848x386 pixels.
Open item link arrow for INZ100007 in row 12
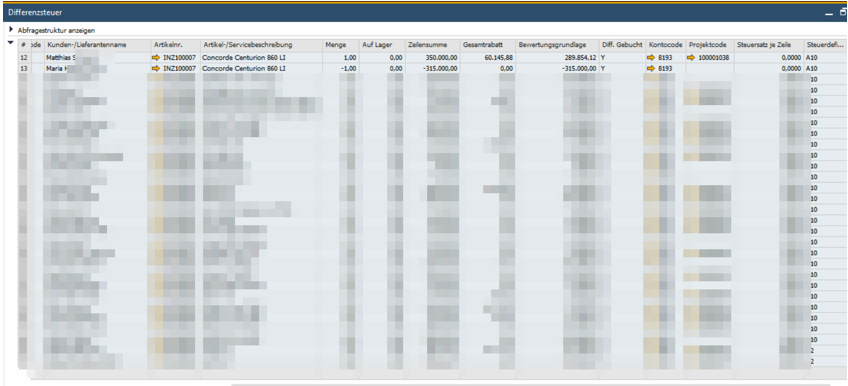coord(156,57)
